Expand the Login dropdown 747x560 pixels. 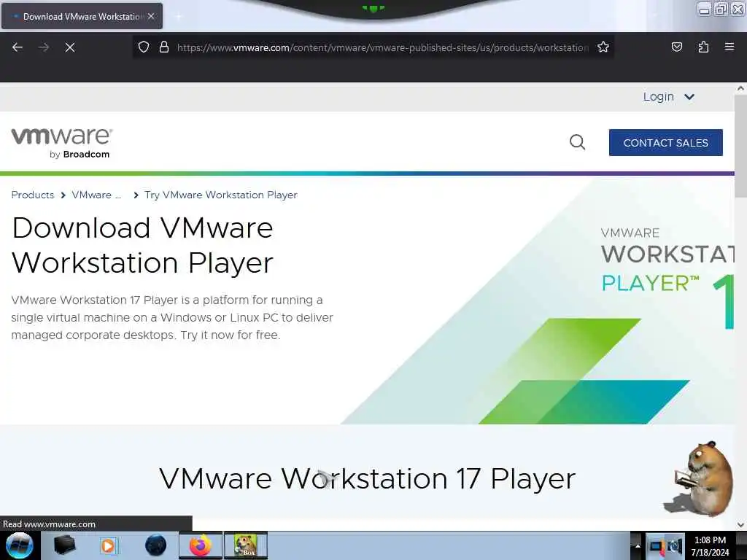click(689, 97)
